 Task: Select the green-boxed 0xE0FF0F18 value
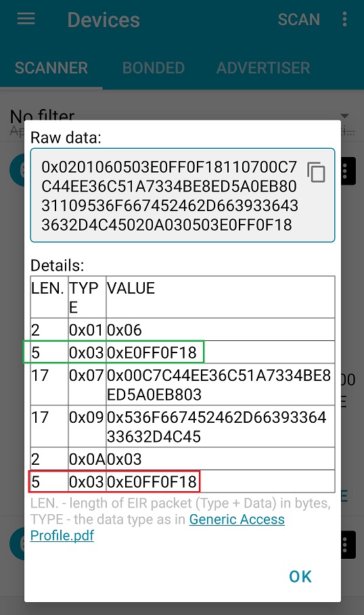point(152,352)
